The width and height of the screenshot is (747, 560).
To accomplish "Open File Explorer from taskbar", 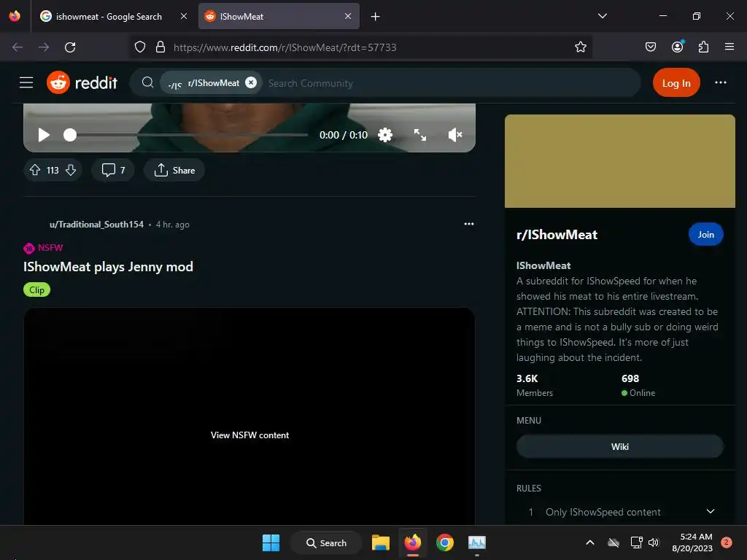I will point(381,542).
